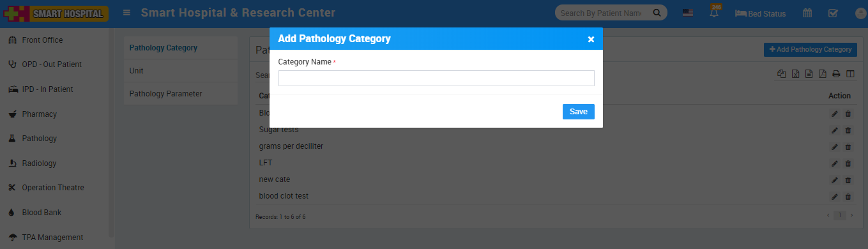Go to next page arrow in pagination
Viewport: 868px width, 249px height.
click(851, 216)
